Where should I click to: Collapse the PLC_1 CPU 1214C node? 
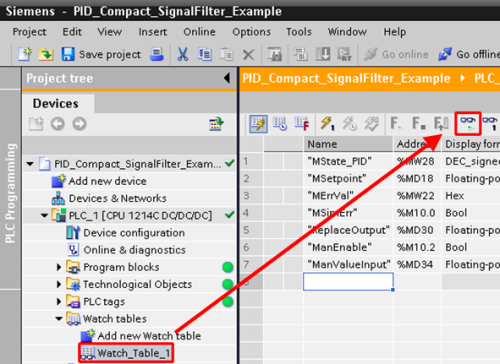coord(44,216)
